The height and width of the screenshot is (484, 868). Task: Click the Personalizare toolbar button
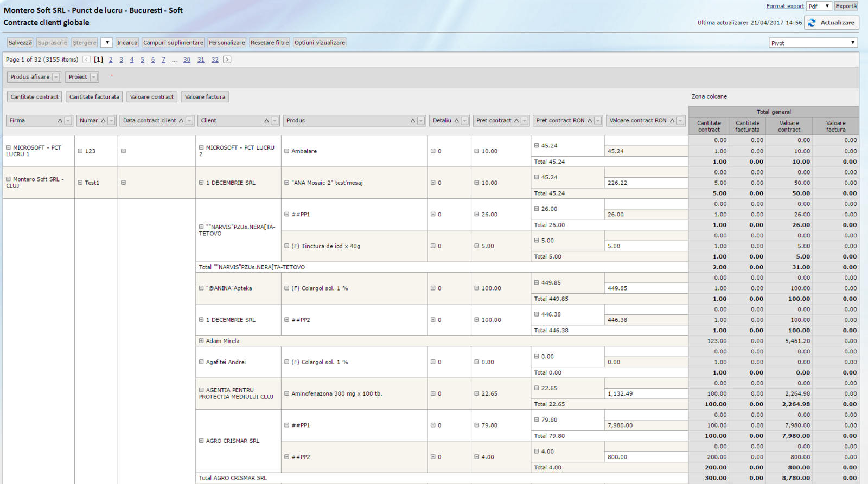click(x=227, y=43)
